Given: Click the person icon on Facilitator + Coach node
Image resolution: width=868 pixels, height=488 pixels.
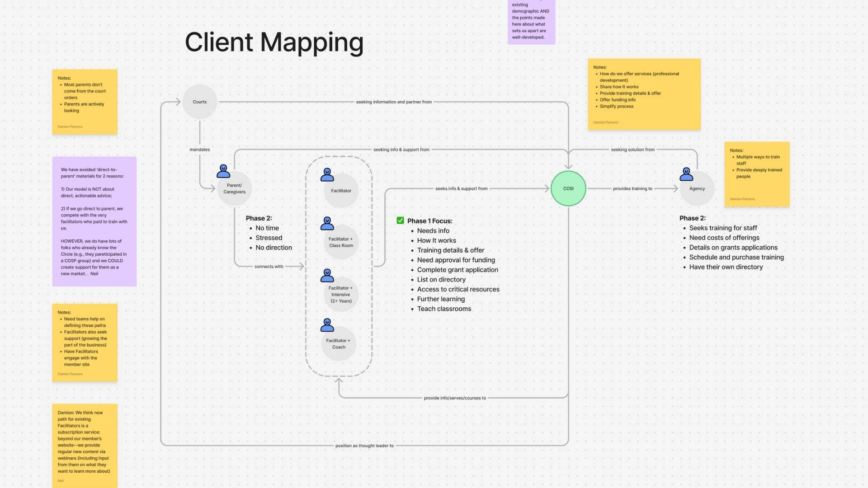Looking at the screenshot, I should tap(327, 325).
